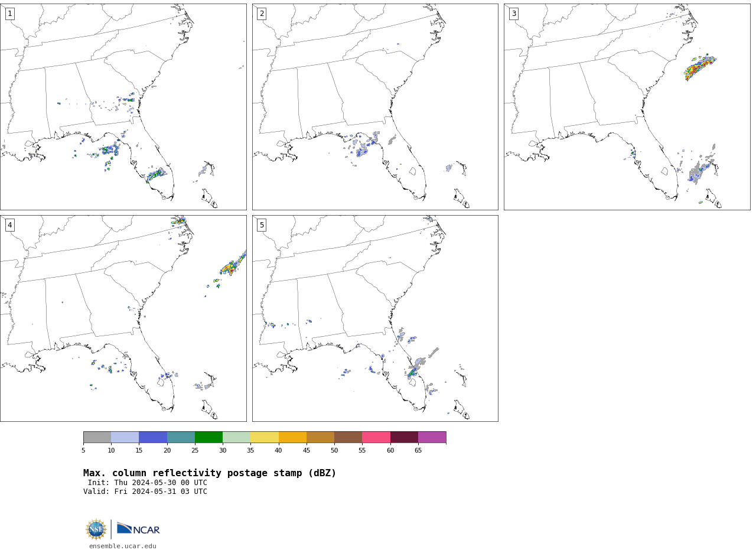Click the gray 5-10 dBZ swatch
Viewport: 756px width, 553px height.
97,437
